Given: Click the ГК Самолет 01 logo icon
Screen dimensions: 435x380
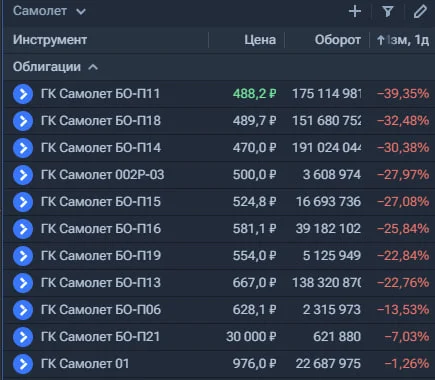Looking at the screenshot, I should click(23, 364).
